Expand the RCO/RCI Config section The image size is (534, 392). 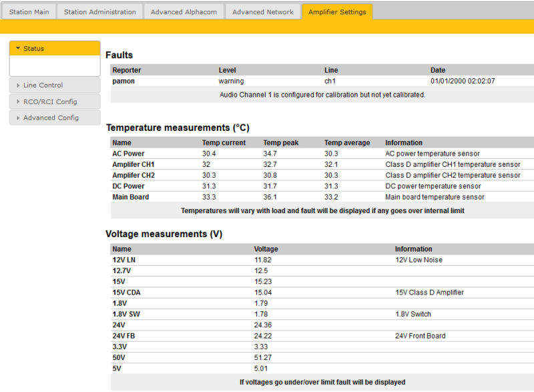point(18,101)
